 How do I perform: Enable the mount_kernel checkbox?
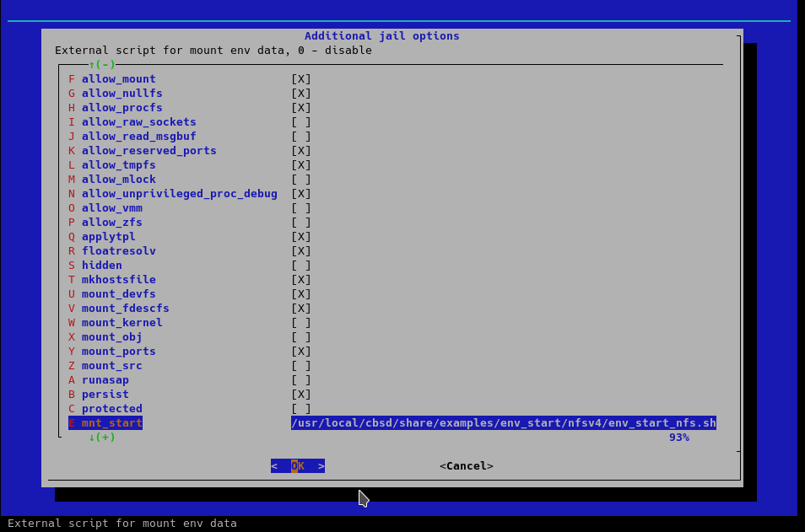301,323
